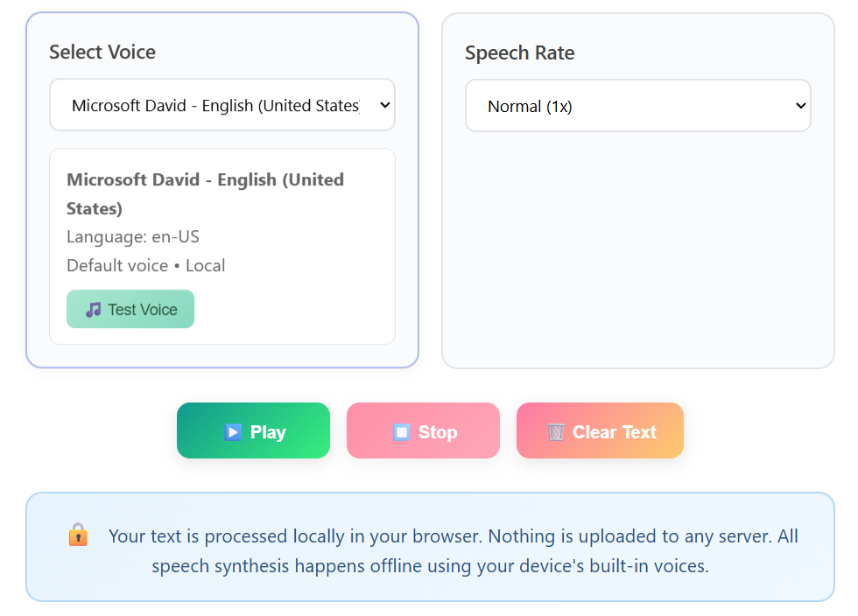Click the Default voice • Local text
This screenshot has width=858, height=616.
point(146,265)
